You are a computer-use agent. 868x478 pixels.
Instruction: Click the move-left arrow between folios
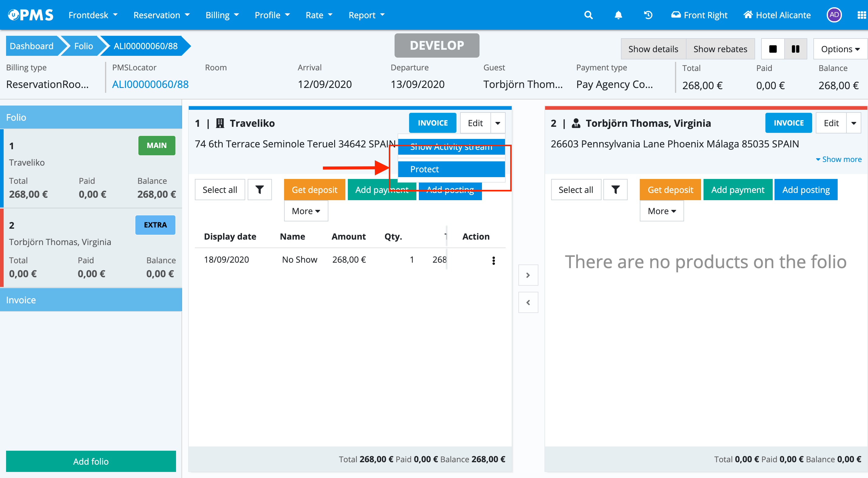[528, 303]
